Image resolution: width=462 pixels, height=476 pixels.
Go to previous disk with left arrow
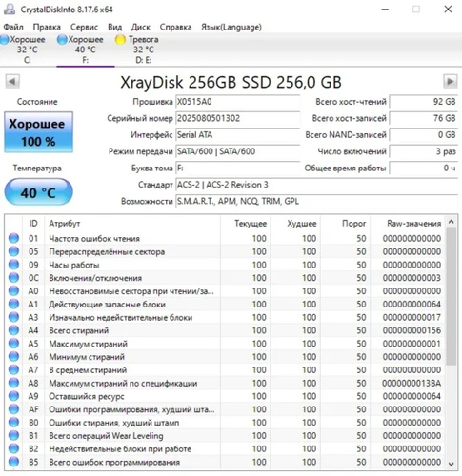(x=12, y=81)
